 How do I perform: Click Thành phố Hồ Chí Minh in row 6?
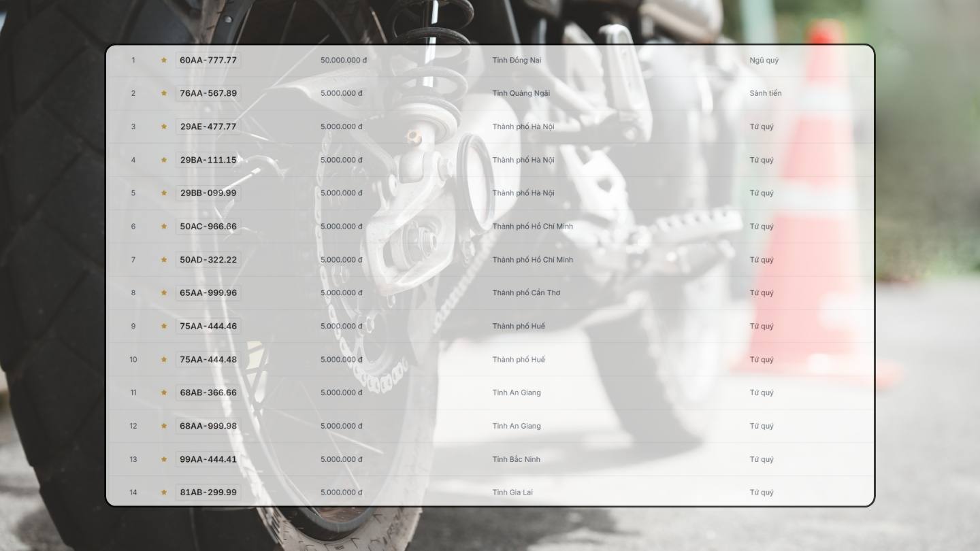pyautogui.click(x=533, y=227)
